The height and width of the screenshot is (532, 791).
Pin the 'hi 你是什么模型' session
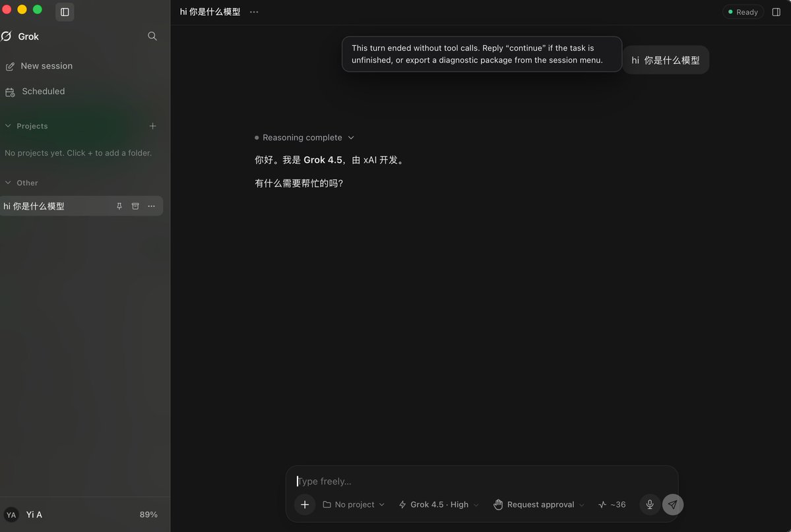pos(119,206)
